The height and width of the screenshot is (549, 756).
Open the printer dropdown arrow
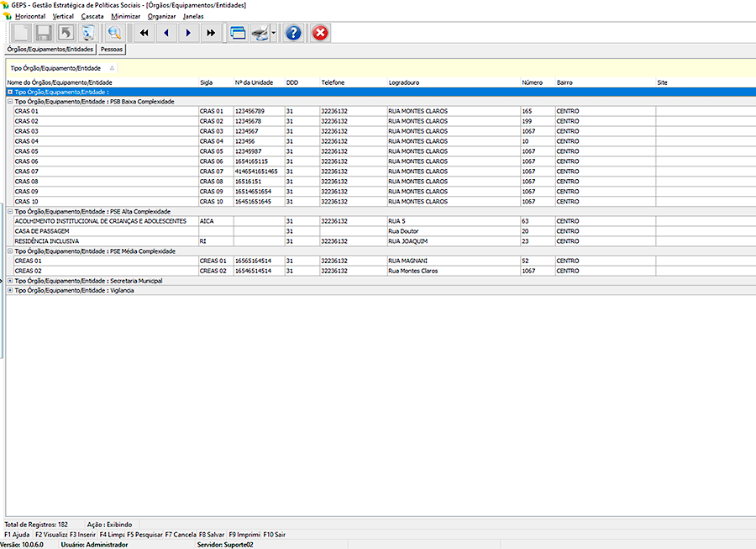point(273,33)
